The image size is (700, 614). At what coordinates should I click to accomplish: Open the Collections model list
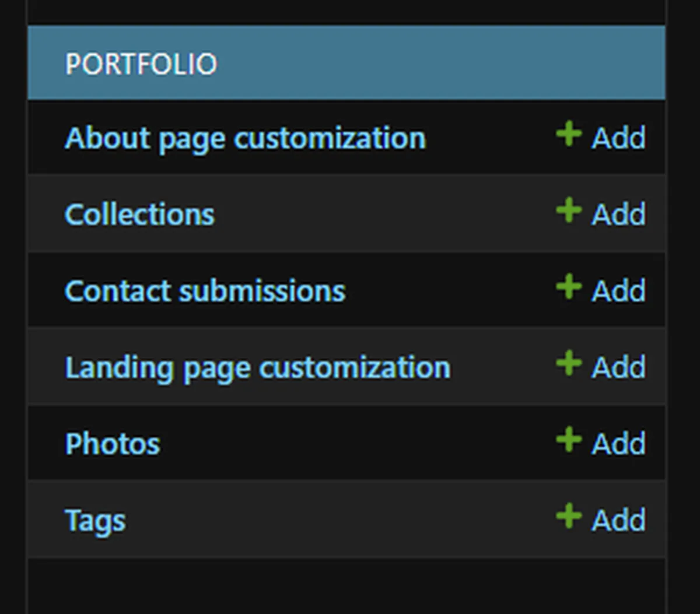point(139,215)
